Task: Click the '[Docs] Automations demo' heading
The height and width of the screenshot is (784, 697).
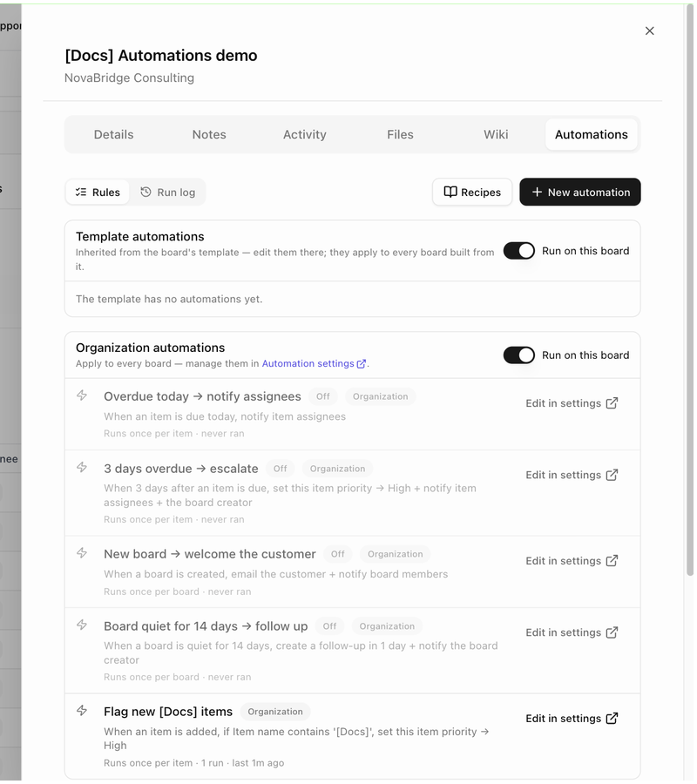Action: tap(161, 56)
